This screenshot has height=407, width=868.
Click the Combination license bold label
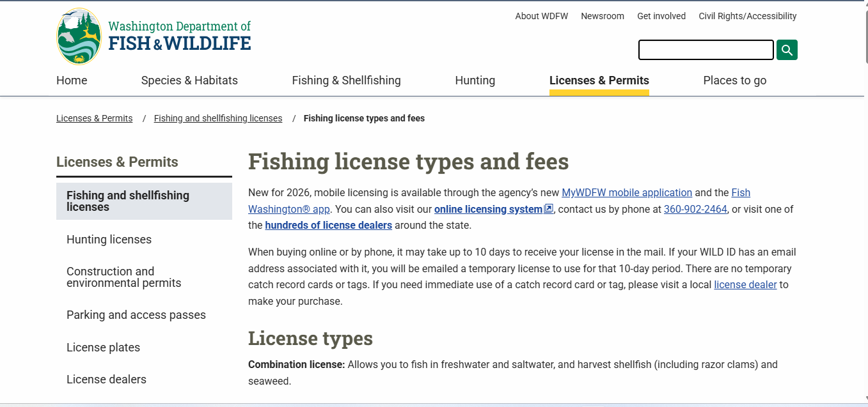(x=296, y=365)
